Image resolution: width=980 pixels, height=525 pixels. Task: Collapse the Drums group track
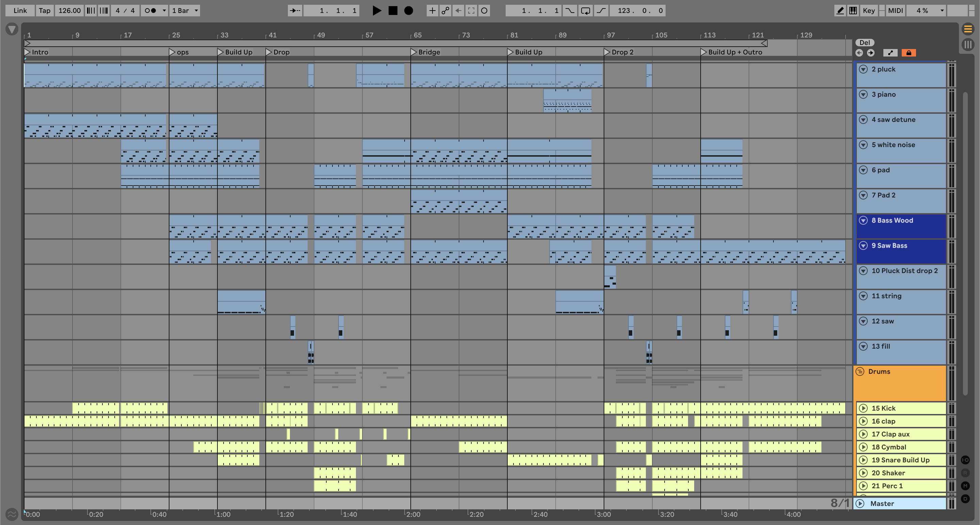coord(860,371)
